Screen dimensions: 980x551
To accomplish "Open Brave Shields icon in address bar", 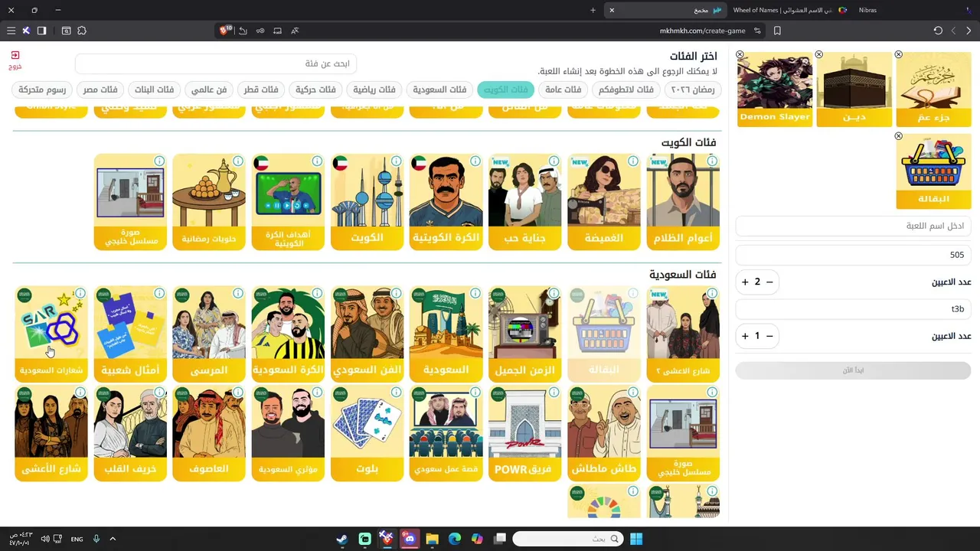I will tap(226, 31).
